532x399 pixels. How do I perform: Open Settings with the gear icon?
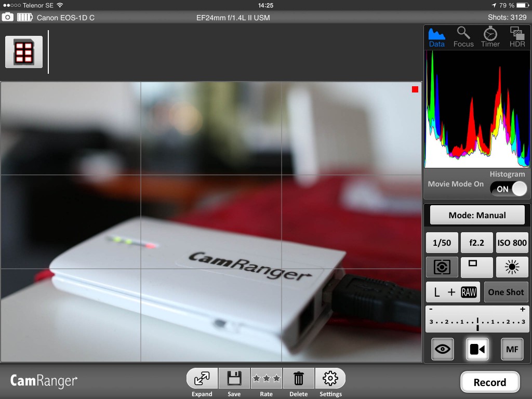[330, 379]
